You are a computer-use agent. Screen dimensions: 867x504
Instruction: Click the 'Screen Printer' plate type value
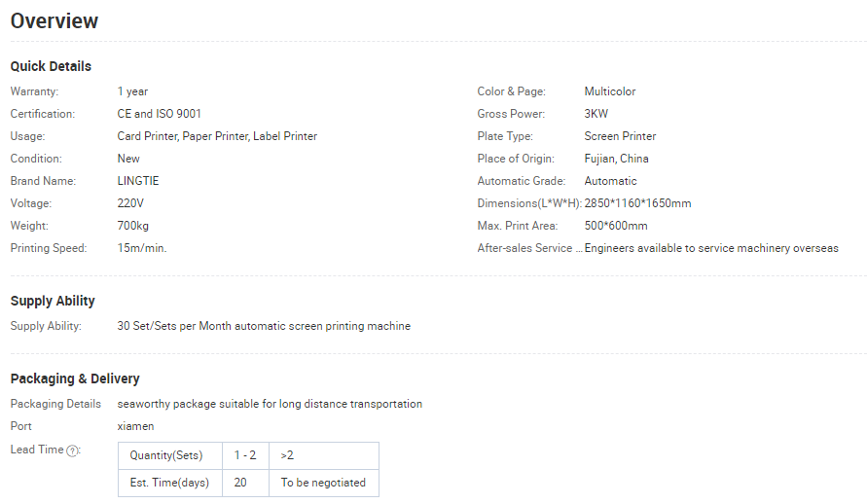point(621,136)
